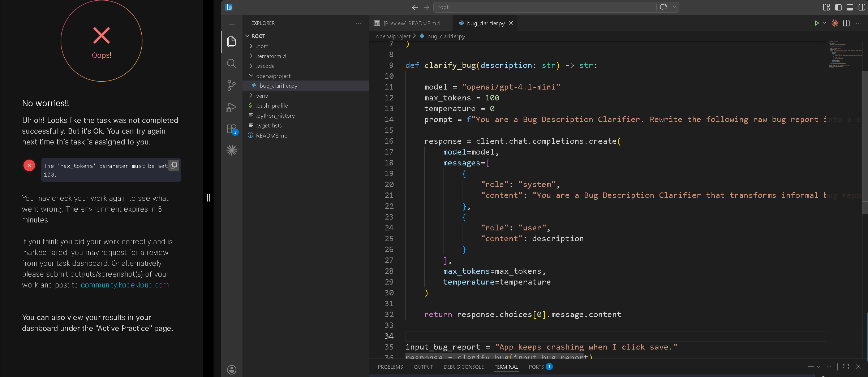Open README.md in the explorer
Image resolution: width=868 pixels, height=377 pixels.
click(271, 135)
